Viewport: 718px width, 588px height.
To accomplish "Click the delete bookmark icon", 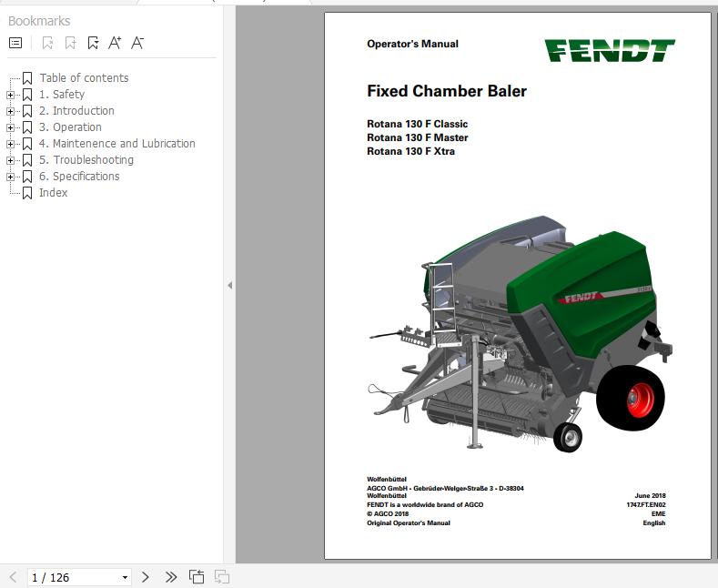I will point(47,43).
